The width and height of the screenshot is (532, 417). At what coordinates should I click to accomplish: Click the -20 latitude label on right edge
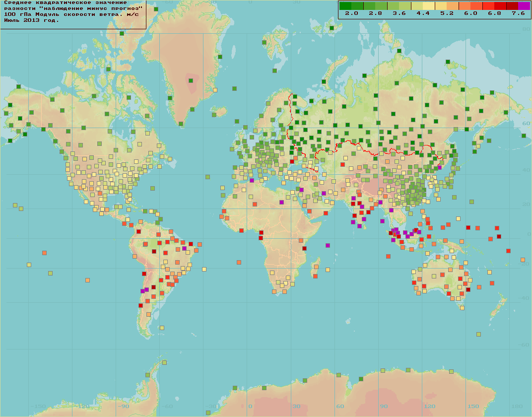(x=525, y=264)
